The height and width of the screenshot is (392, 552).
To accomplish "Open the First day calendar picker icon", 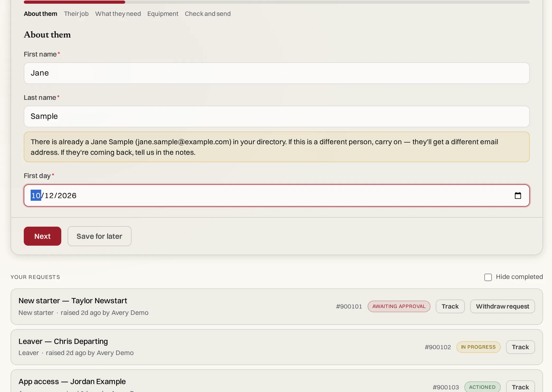I will pyautogui.click(x=518, y=195).
